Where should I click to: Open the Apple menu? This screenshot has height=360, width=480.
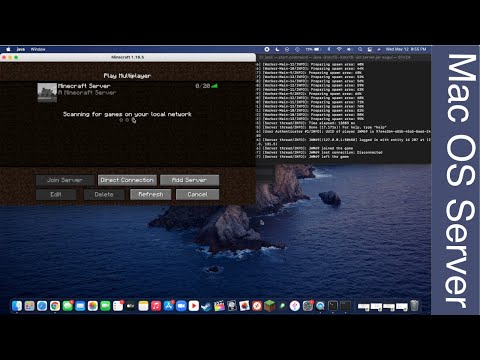point(8,49)
